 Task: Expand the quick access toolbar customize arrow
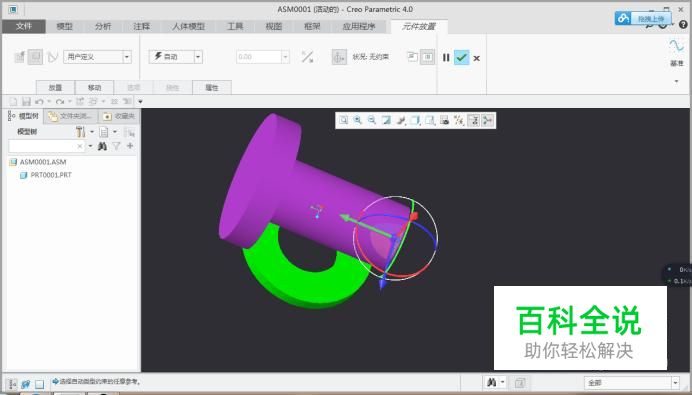(x=140, y=102)
